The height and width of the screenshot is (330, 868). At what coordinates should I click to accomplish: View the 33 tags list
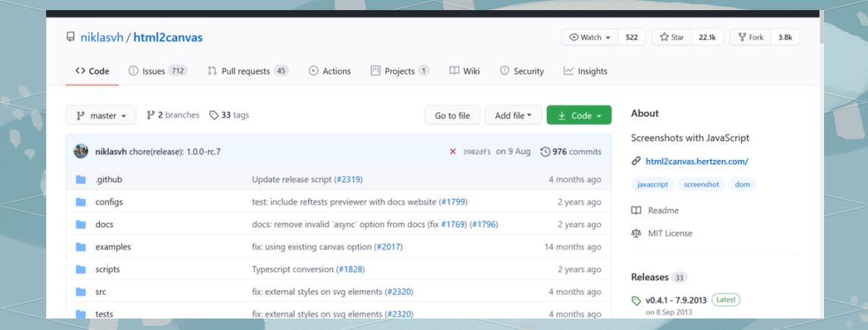[229, 115]
